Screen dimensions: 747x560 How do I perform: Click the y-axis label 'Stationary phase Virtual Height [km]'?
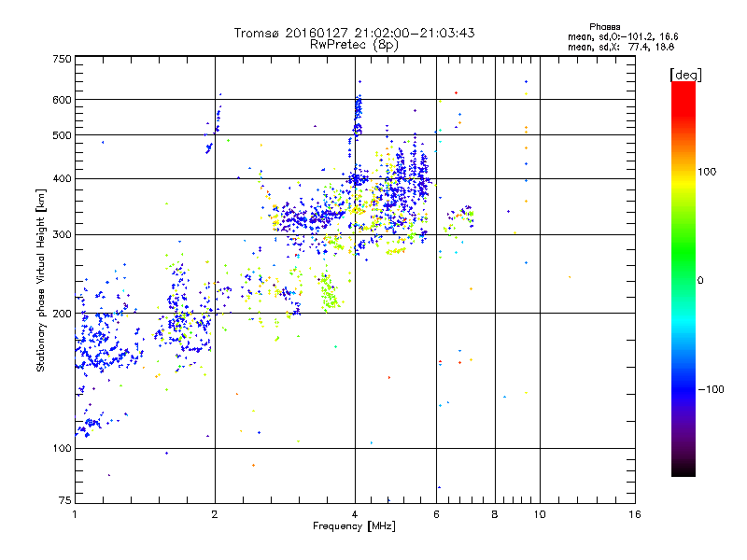click(40, 281)
